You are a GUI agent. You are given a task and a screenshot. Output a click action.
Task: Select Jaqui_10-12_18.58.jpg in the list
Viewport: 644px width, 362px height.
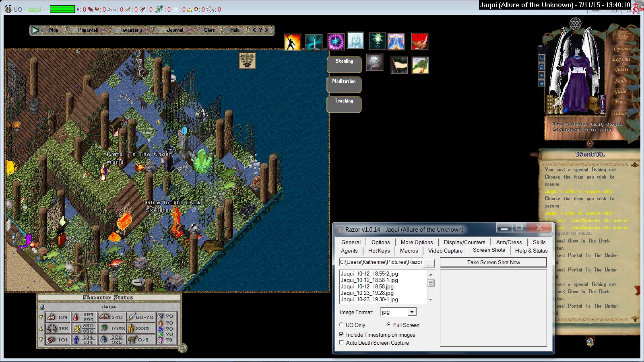point(367,287)
